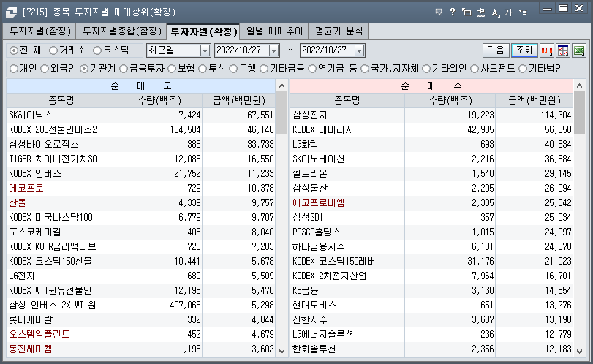
Task: Select the 개인 investor radio button
Action: tap(14, 69)
